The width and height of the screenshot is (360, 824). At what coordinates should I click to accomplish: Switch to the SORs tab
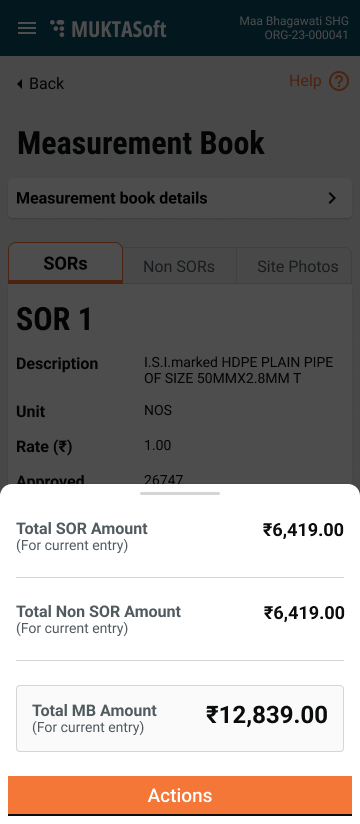65,263
